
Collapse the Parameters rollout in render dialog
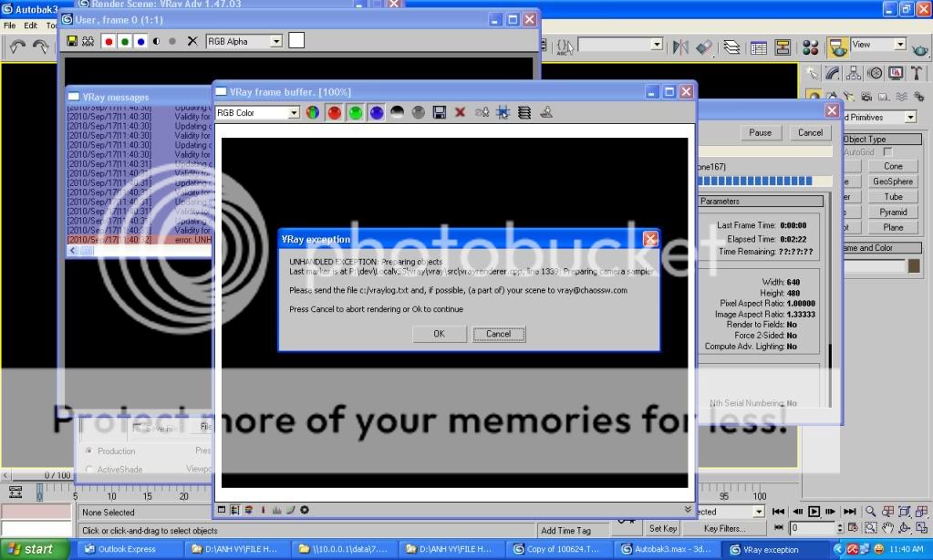click(x=761, y=202)
